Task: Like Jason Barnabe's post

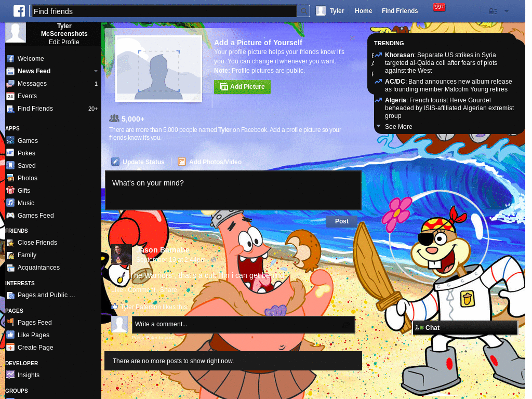Action: (117, 290)
